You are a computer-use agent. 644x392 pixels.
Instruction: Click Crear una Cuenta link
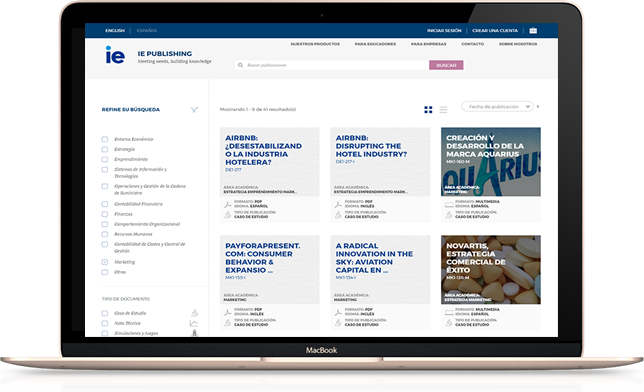495,30
